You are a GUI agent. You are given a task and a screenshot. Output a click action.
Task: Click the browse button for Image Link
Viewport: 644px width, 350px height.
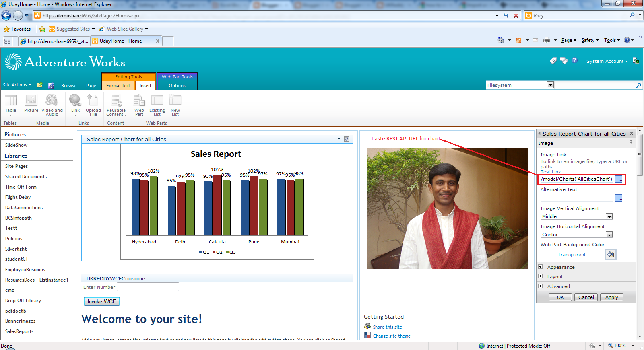coord(619,179)
